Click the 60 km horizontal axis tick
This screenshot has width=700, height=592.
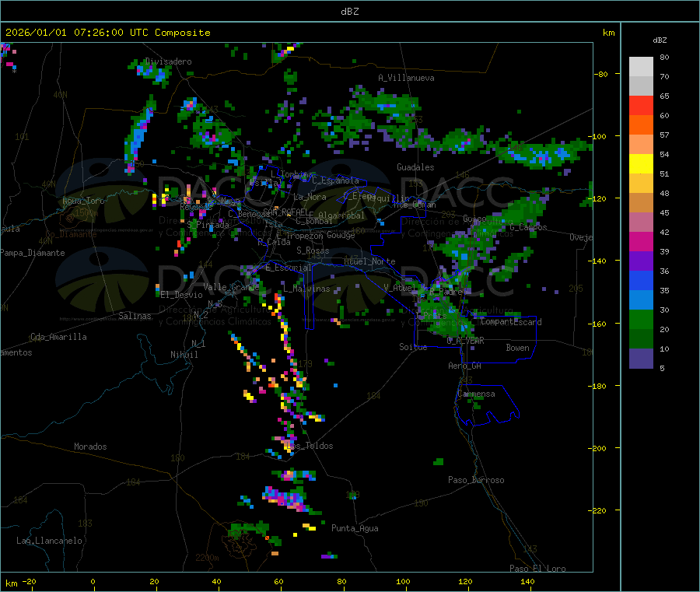(278, 581)
